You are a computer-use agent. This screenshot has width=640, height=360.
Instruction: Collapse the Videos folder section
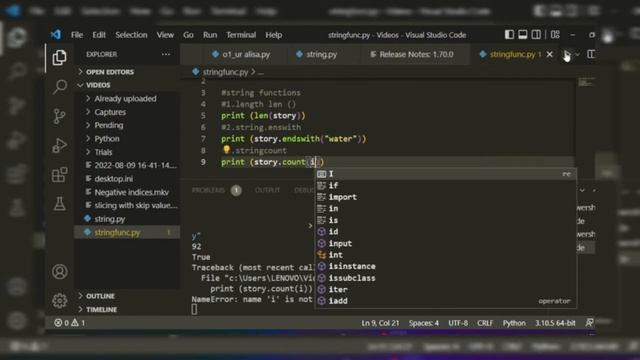pyautogui.click(x=127, y=85)
